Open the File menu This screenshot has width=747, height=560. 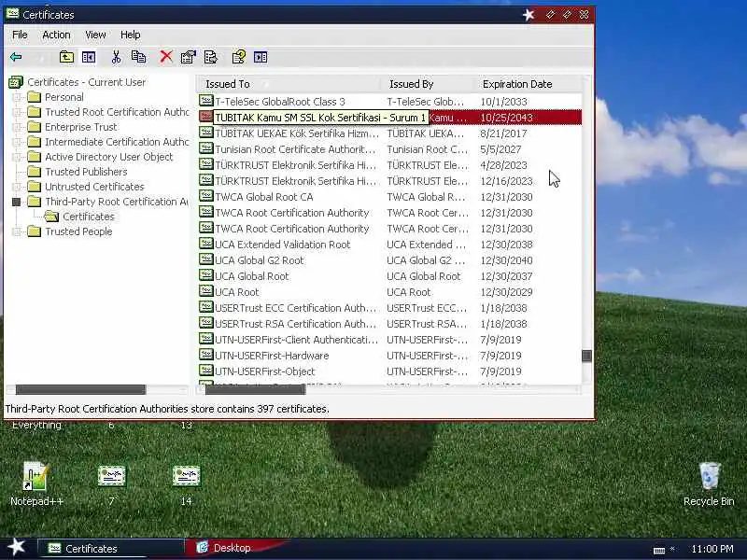tap(20, 35)
